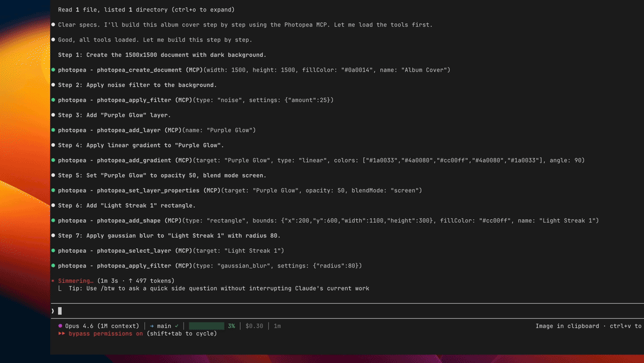This screenshot has width=644, height=363.
Task: Click the red "Simmering…" status text
Action: (75, 280)
